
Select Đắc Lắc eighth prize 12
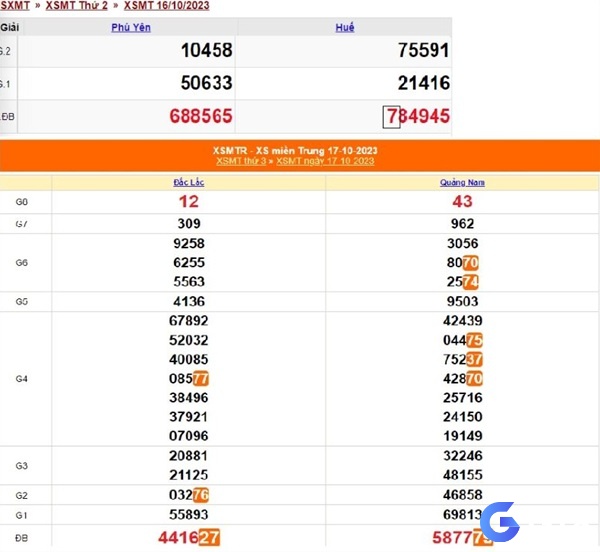click(189, 202)
